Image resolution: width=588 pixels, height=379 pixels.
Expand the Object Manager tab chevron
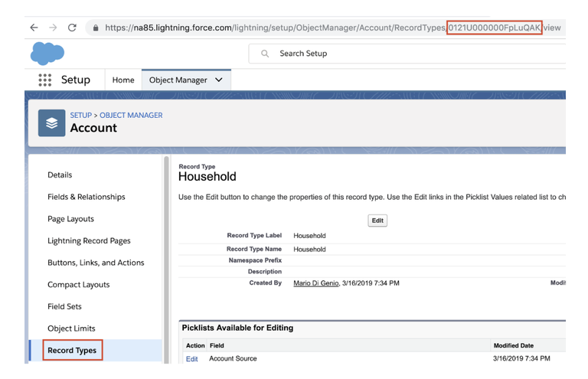tap(219, 80)
